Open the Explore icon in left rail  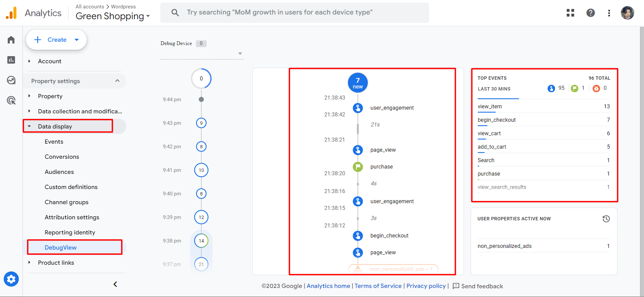click(11, 80)
